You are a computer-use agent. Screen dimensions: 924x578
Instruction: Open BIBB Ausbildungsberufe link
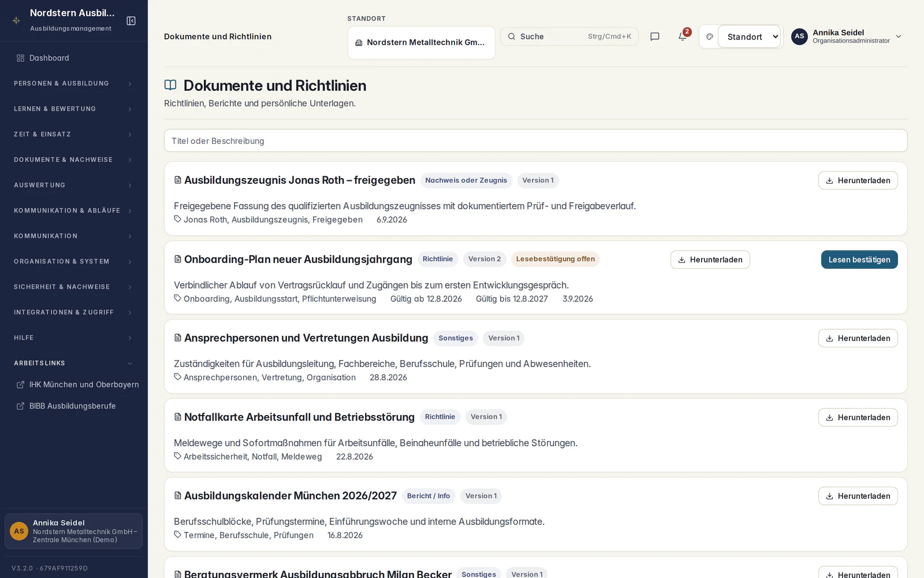click(x=74, y=406)
